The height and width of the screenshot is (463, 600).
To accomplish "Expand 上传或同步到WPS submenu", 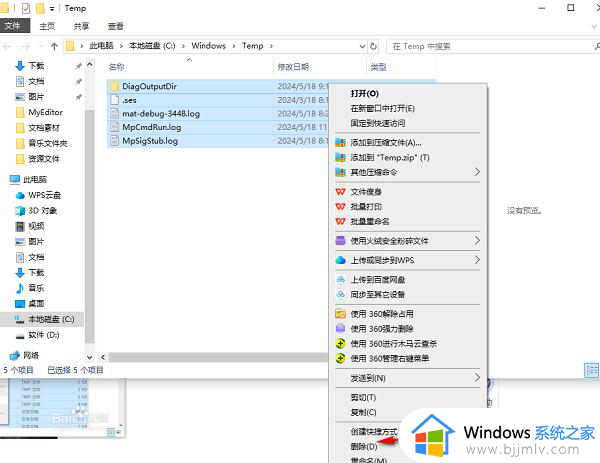I will tap(408, 260).
